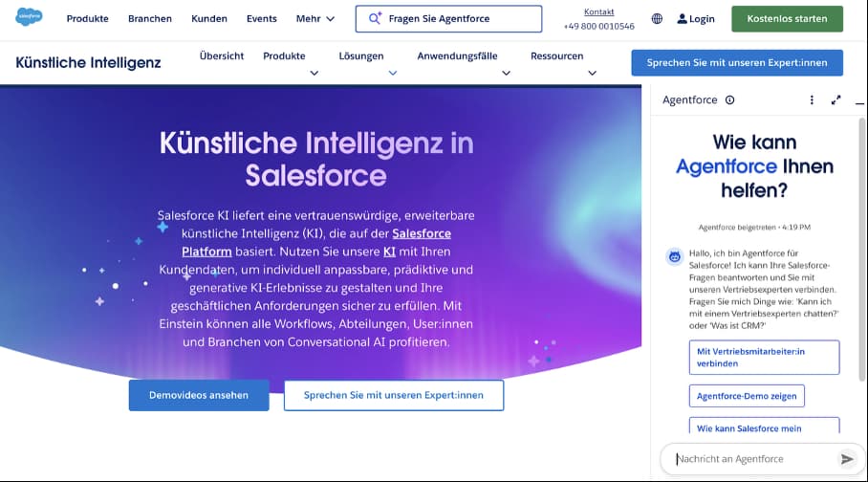Open the language globe icon
This screenshot has height=482, width=868.
tap(657, 19)
